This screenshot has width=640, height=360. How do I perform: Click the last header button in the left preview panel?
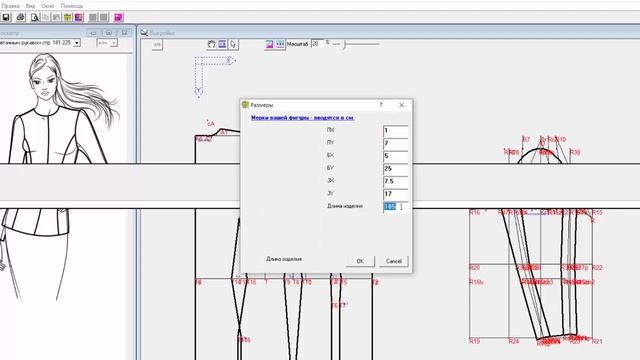pos(124,33)
